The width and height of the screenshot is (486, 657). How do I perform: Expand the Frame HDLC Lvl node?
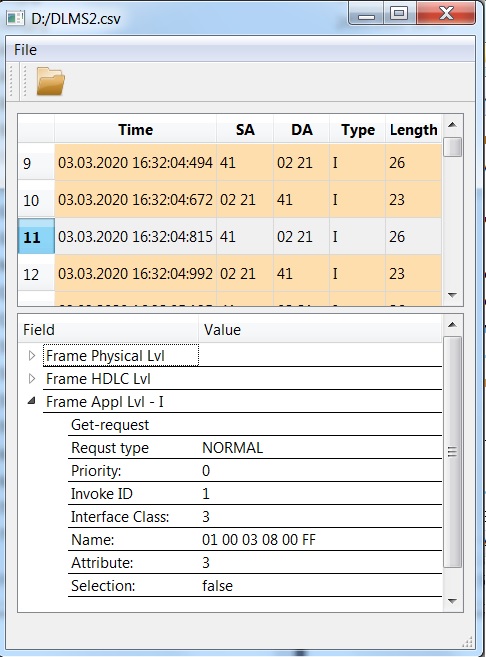pyautogui.click(x=31, y=379)
